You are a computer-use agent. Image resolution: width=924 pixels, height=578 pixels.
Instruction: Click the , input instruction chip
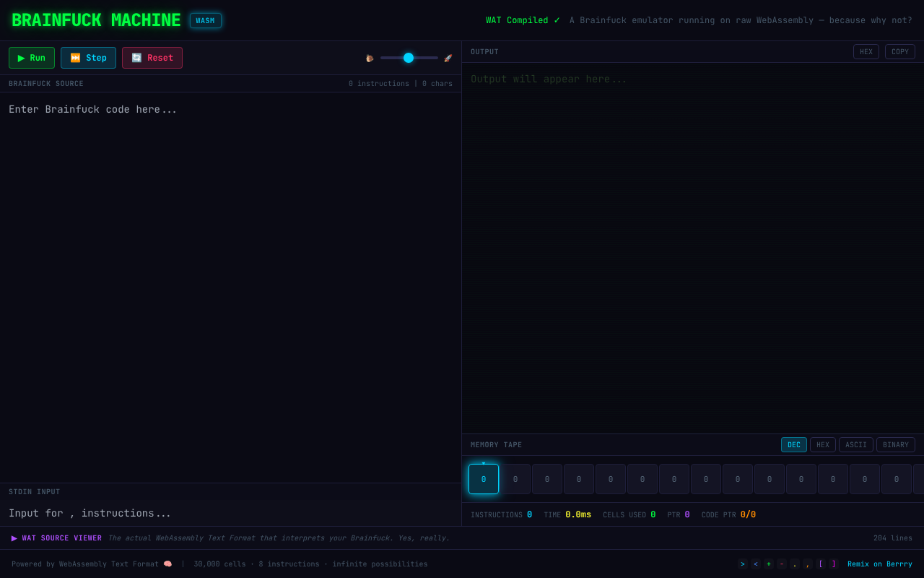pos(808,564)
